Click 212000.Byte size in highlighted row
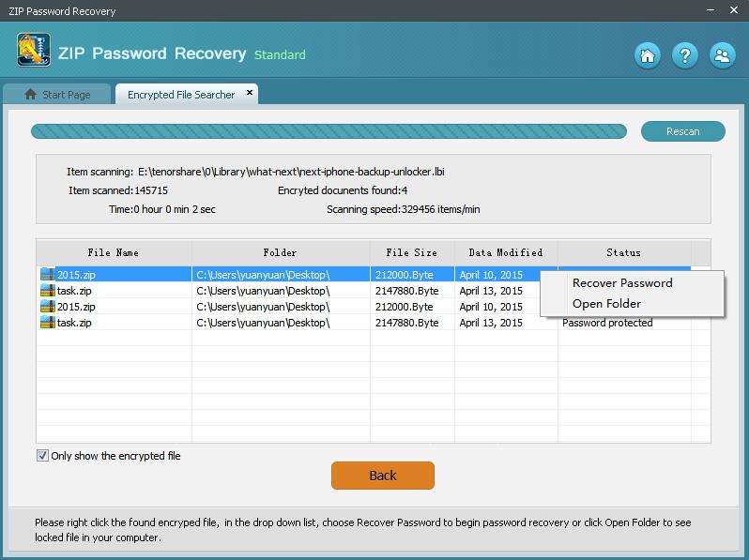The height and width of the screenshot is (560, 749). [x=405, y=275]
